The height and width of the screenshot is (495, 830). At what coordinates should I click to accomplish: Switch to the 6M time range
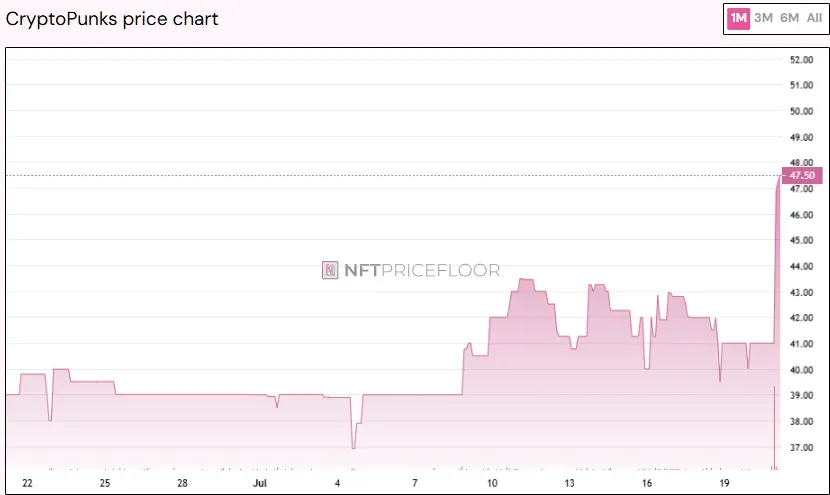click(789, 19)
